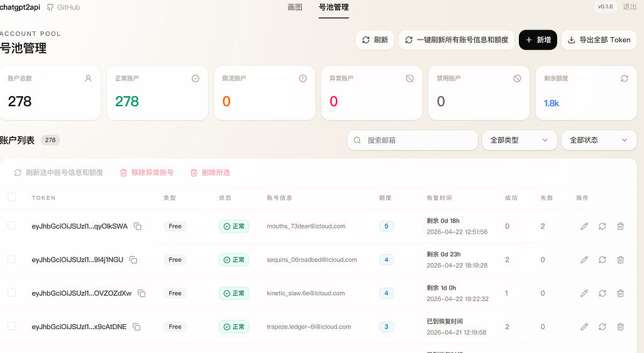This screenshot has height=353, width=644.
Task: Focus the 搜索邮箱 search field
Action: [413, 140]
